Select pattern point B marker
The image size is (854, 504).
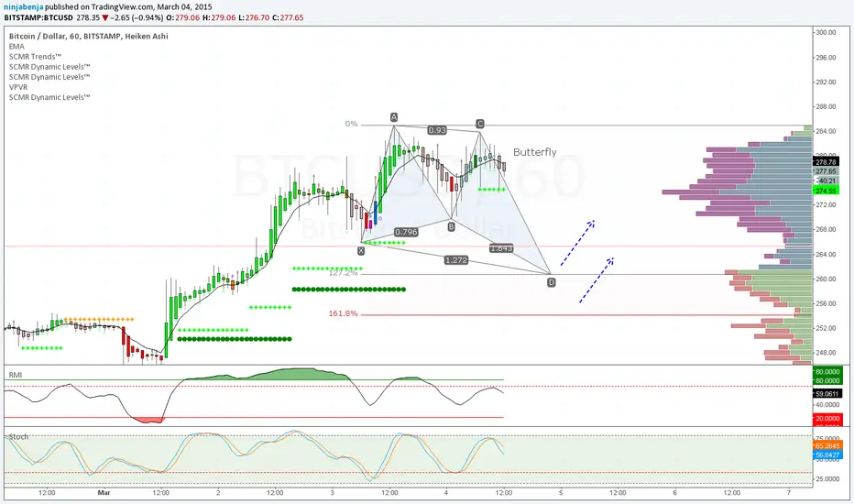[451, 226]
